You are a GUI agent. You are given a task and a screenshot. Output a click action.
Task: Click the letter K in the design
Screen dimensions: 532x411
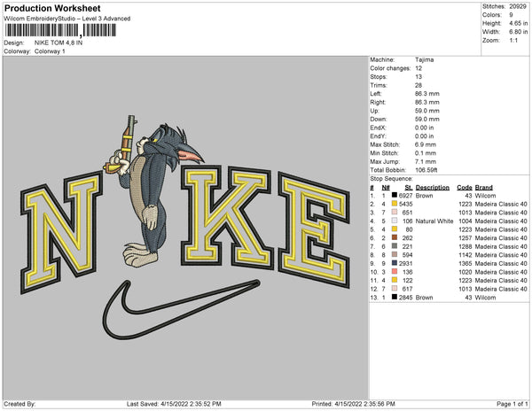(227, 217)
